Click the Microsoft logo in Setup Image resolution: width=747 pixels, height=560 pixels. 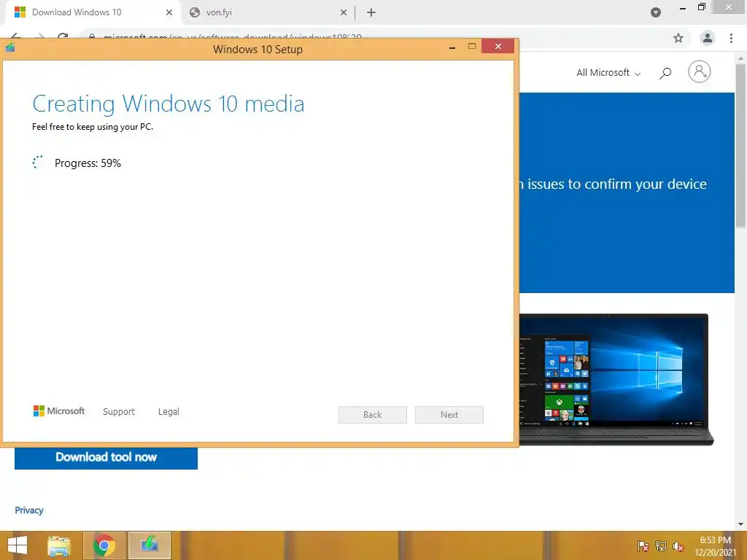pos(59,411)
